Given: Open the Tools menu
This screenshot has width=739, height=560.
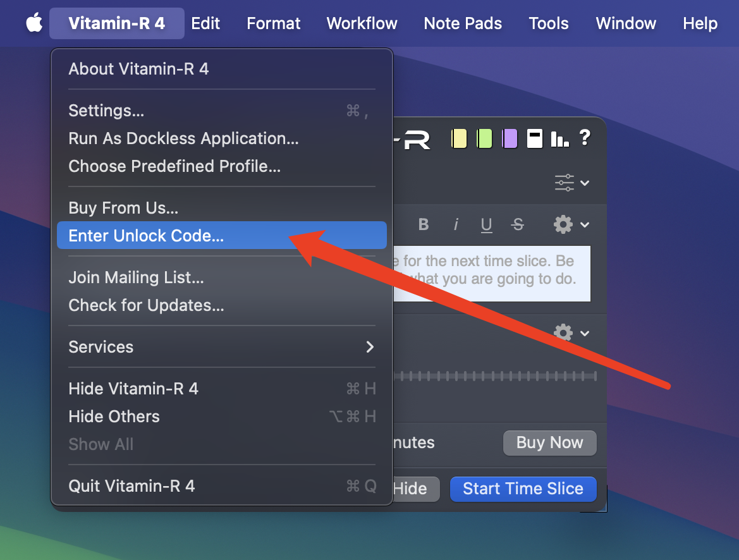Looking at the screenshot, I should pos(549,23).
